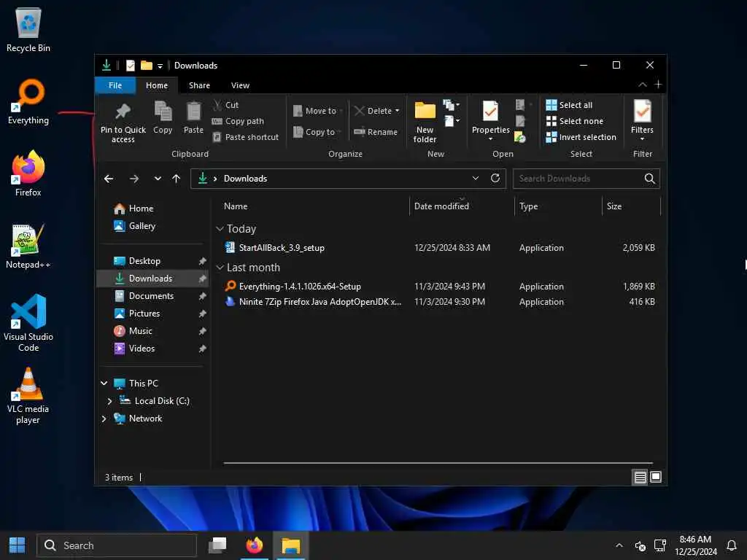Click the History icon in Open group
Image resolution: width=747 pixels, height=560 pixels.
519,137
